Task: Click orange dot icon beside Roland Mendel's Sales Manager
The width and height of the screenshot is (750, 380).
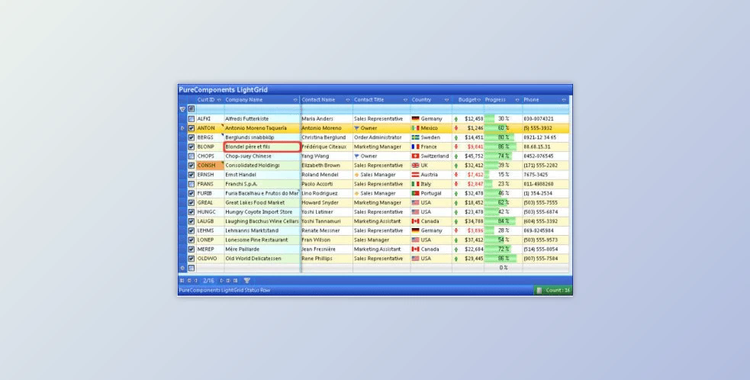Action: [x=356, y=175]
